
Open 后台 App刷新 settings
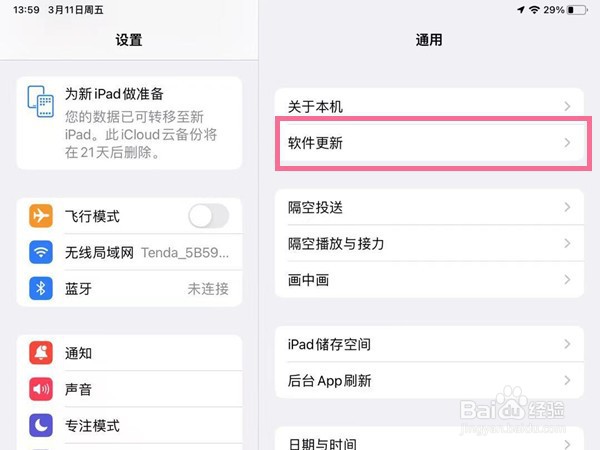pos(429,380)
